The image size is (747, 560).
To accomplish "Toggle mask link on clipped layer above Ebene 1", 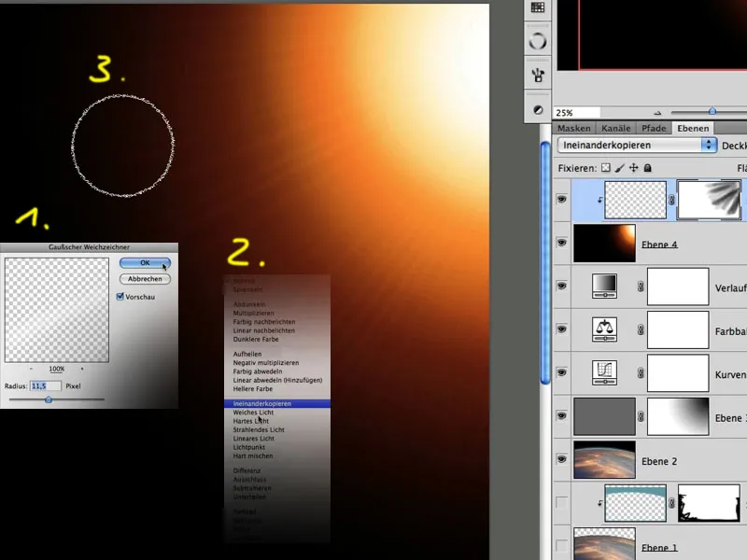I will (671, 503).
